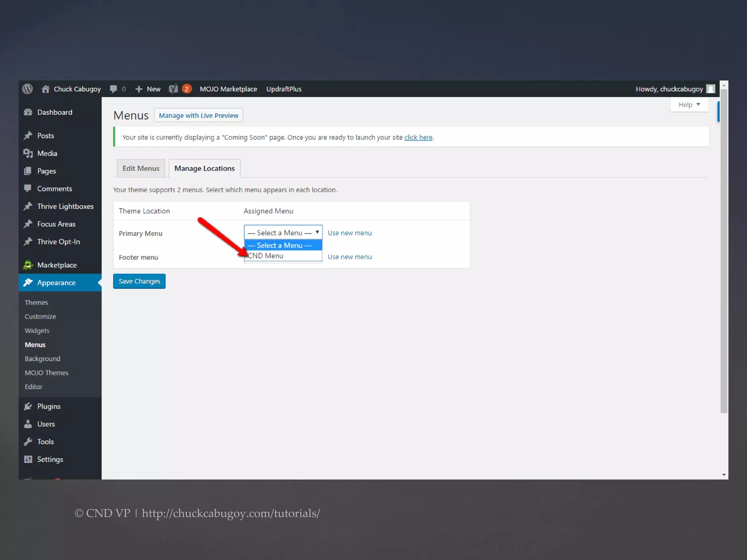Click the Save Changes button
Image resolution: width=747 pixels, height=560 pixels.
(x=139, y=281)
